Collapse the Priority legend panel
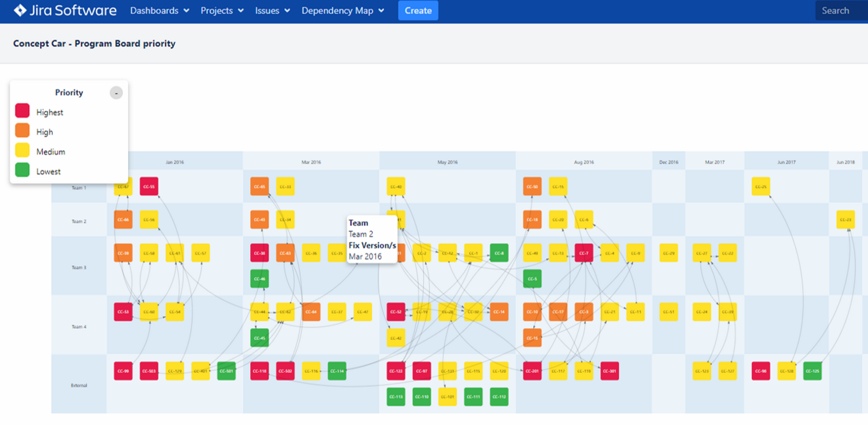Image resolution: width=868 pixels, height=425 pixels. point(116,93)
